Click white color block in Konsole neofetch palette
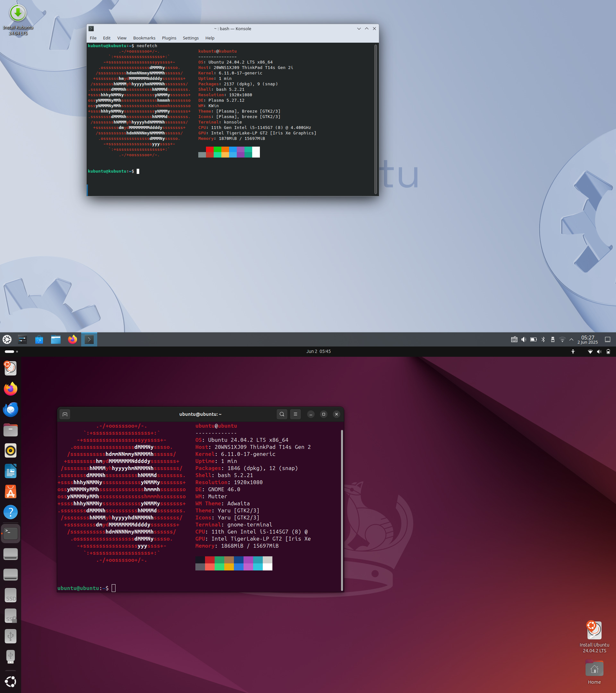Screen dimensions: 616x693 coord(256,152)
